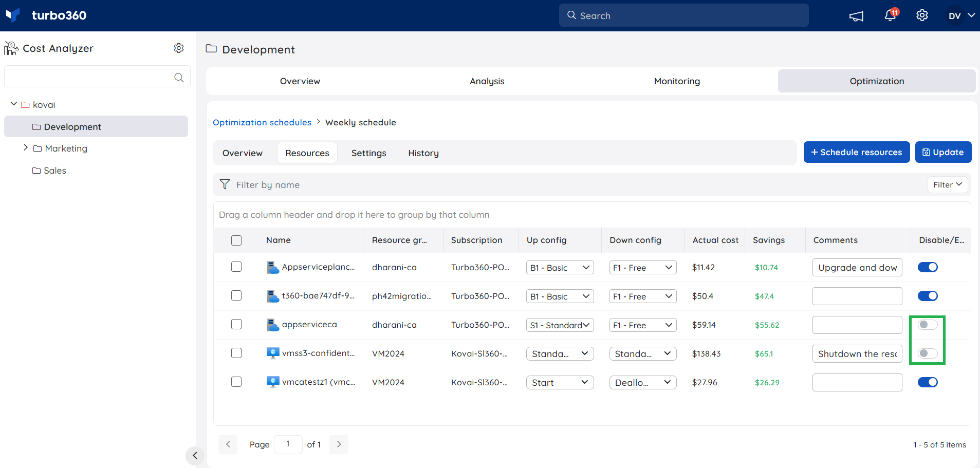Go to next page arrow

[x=339, y=444]
